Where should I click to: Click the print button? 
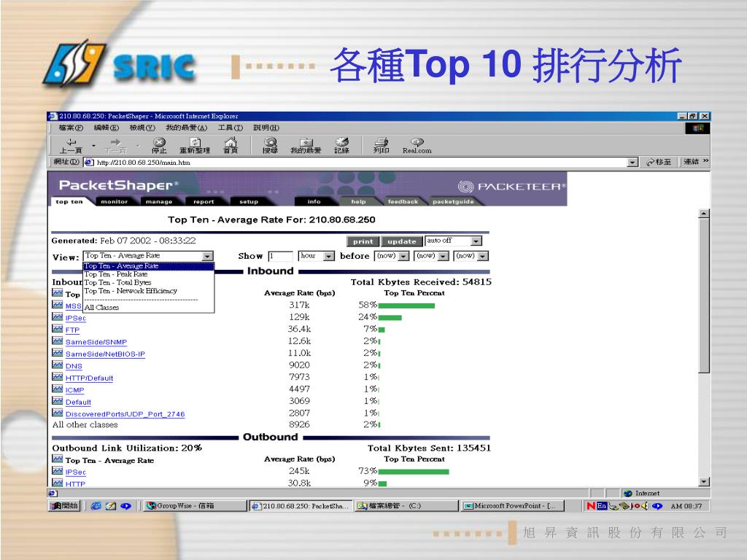tap(363, 241)
